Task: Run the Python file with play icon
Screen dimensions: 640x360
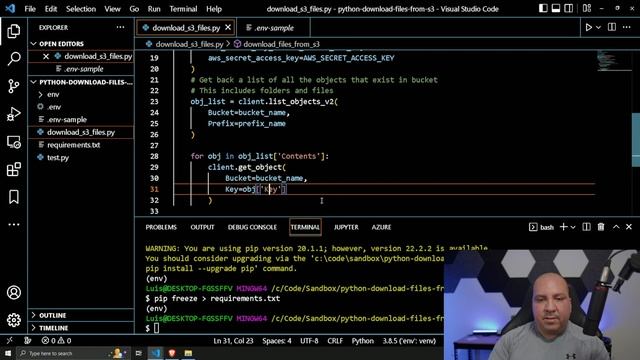Action: [589, 27]
